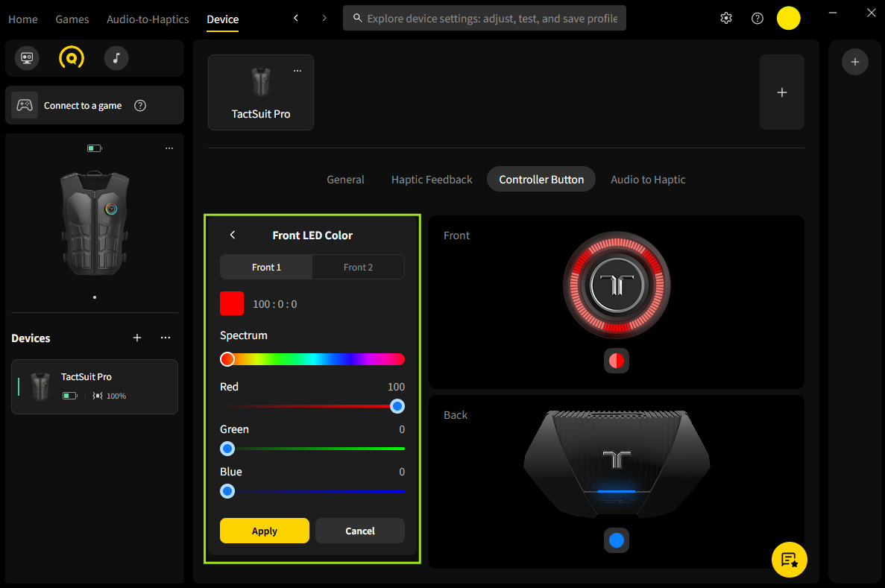
Task: Open help for Connect to a game
Action: (x=140, y=106)
